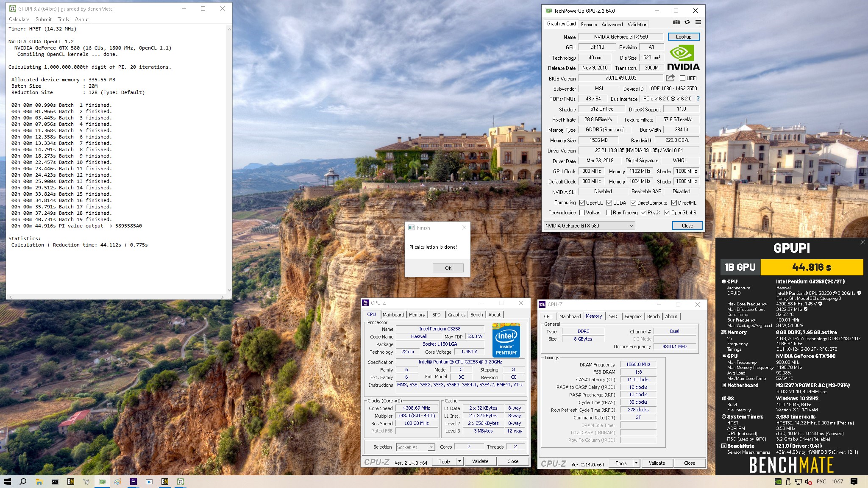Screen dimensions: 868x488
Task: Click the Bus Interface question mark
Action: coord(698,99)
